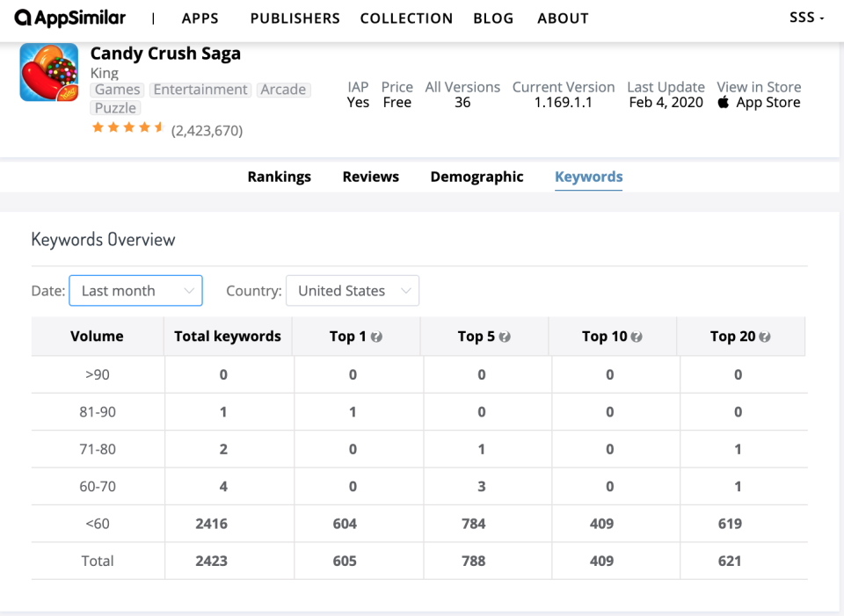Switch to the Rankings tab
The width and height of the screenshot is (844, 616).
point(280,177)
